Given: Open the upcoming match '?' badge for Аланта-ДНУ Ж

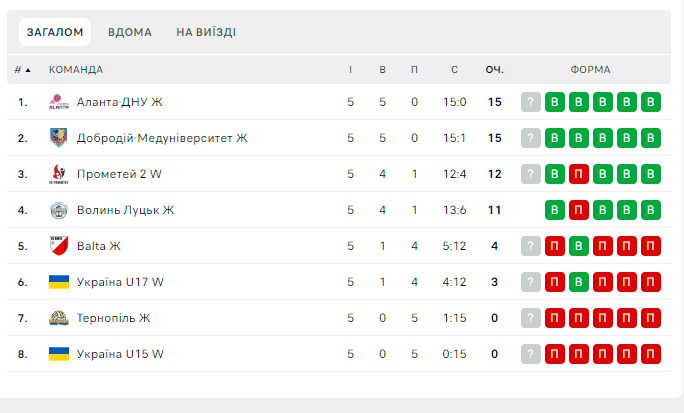Looking at the screenshot, I should pyautogui.click(x=531, y=102).
